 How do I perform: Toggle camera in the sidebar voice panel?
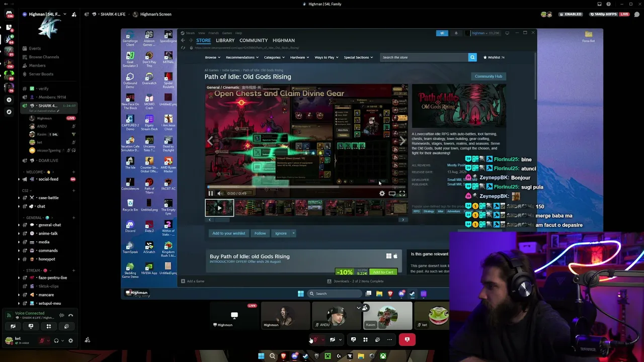click(x=13, y=326)
